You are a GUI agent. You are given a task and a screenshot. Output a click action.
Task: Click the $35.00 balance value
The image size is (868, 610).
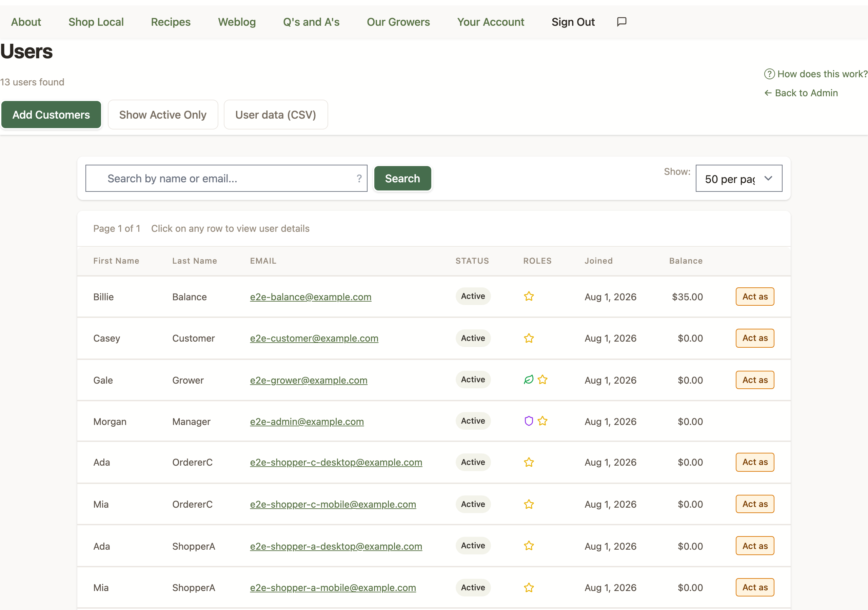tap(687, 297)
